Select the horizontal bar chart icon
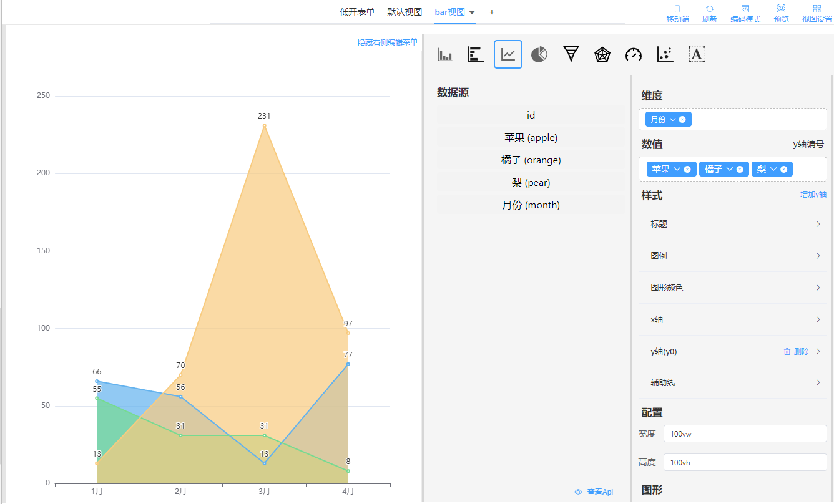Image resolution: width=834 pixels, height=504 pixels. [x=476, y=55]
